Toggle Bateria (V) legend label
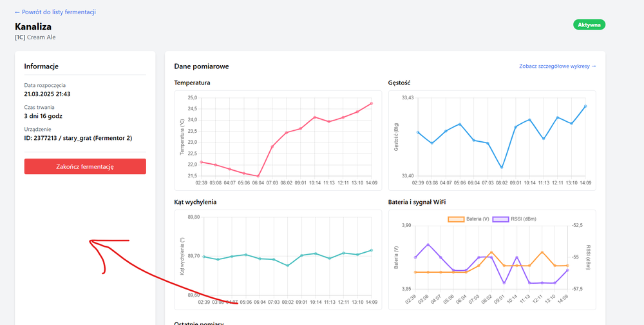This screenshot has height=325, width=644. click(478, 219)
